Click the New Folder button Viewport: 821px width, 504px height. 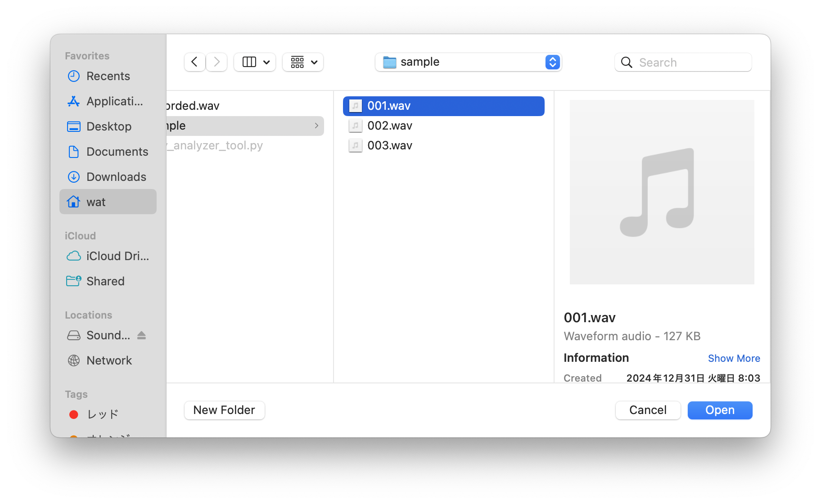[224, 410]
